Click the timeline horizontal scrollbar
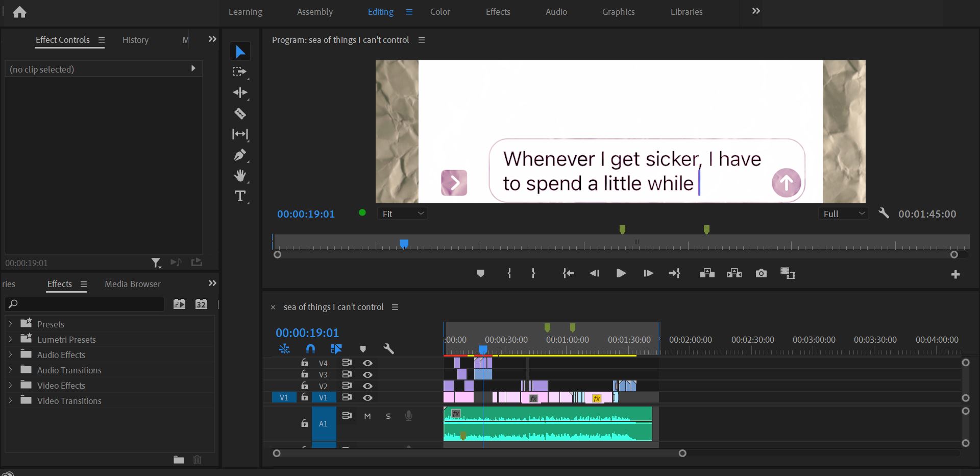Screen dimensions: 980x476 480,453
